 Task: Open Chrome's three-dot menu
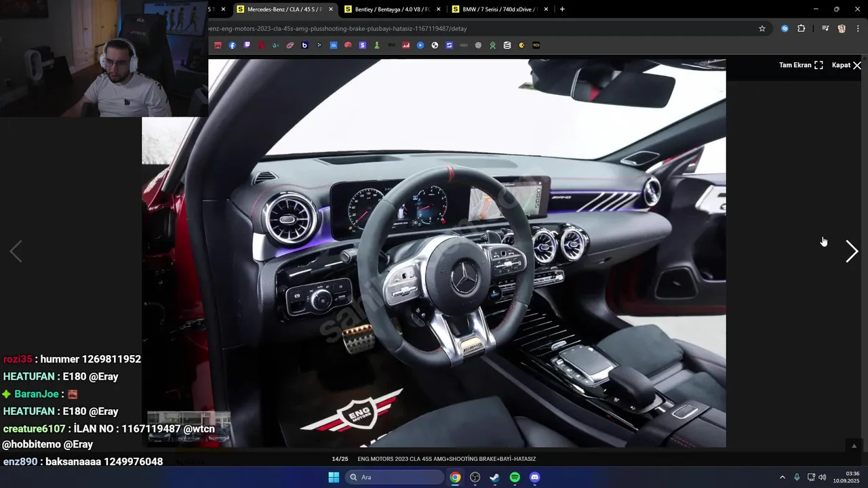[858, 28]
